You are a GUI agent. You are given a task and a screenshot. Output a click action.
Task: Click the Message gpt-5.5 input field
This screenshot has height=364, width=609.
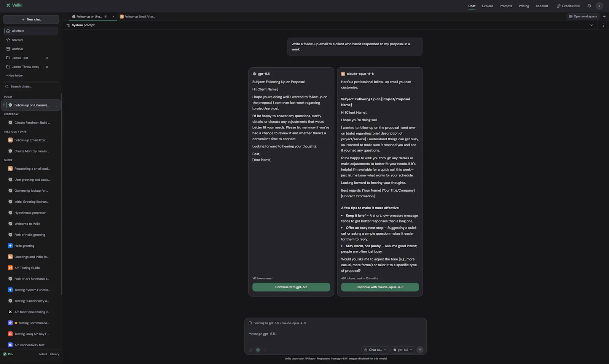335,334
